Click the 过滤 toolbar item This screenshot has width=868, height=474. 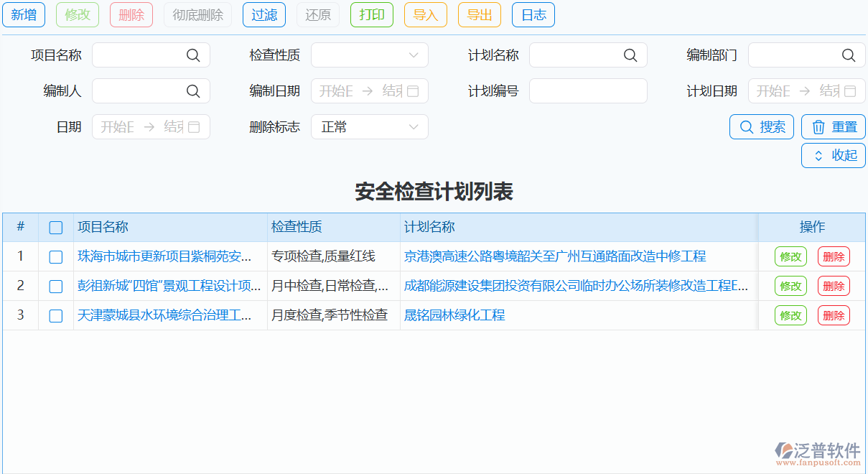pyautogui.click(x=263, y=14)
